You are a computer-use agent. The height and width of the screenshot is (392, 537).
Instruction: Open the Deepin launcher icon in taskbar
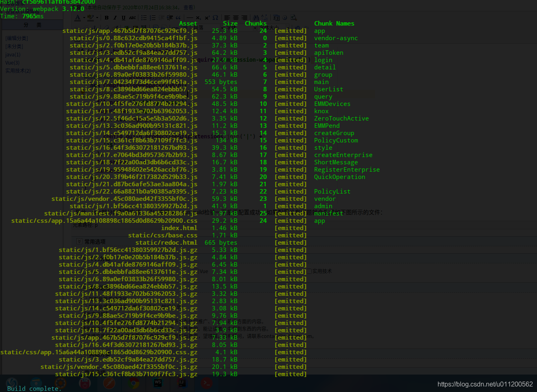pos(12,383)
